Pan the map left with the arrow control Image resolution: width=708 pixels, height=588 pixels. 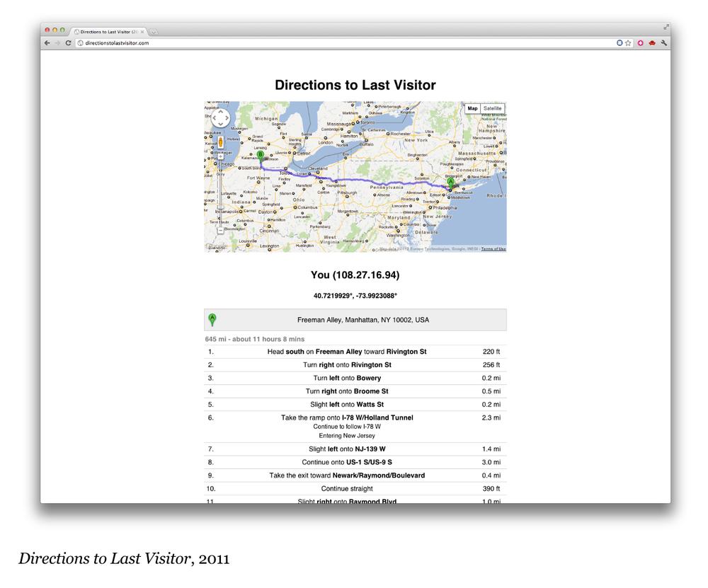[x=215, y=118]
